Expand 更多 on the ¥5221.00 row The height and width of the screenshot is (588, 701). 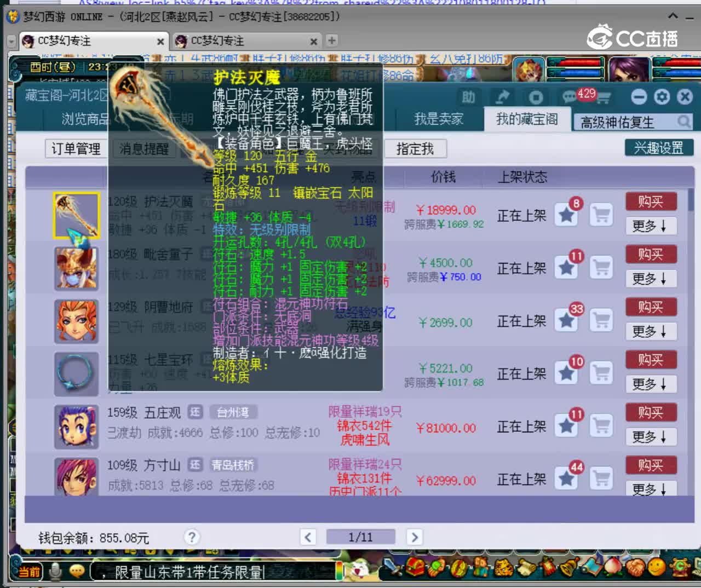pos(651,384)
